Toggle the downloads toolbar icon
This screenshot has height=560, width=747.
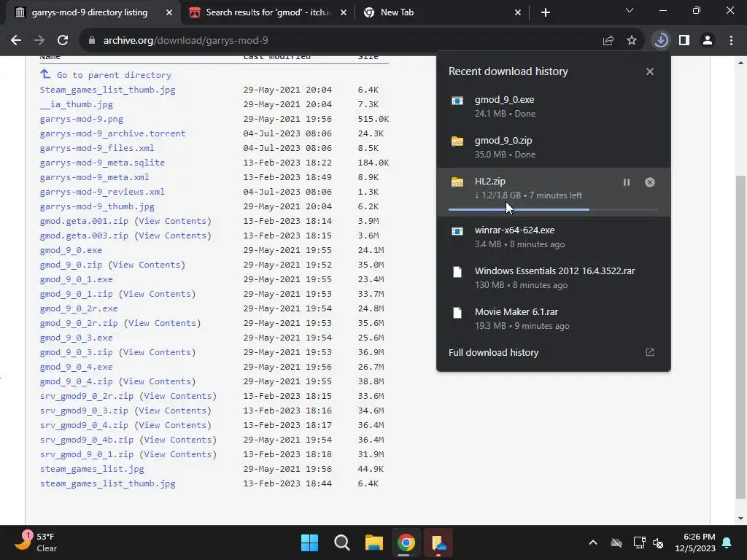[x=661, y=41]
